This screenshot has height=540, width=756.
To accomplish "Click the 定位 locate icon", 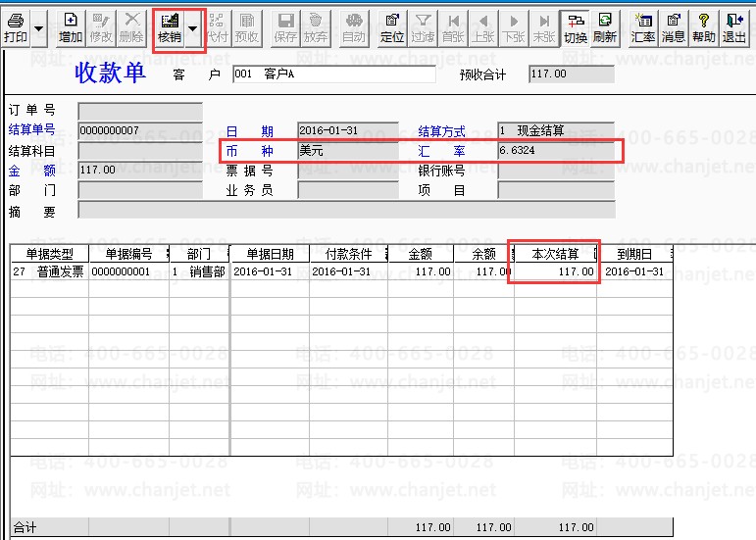I will coord(392,28).
